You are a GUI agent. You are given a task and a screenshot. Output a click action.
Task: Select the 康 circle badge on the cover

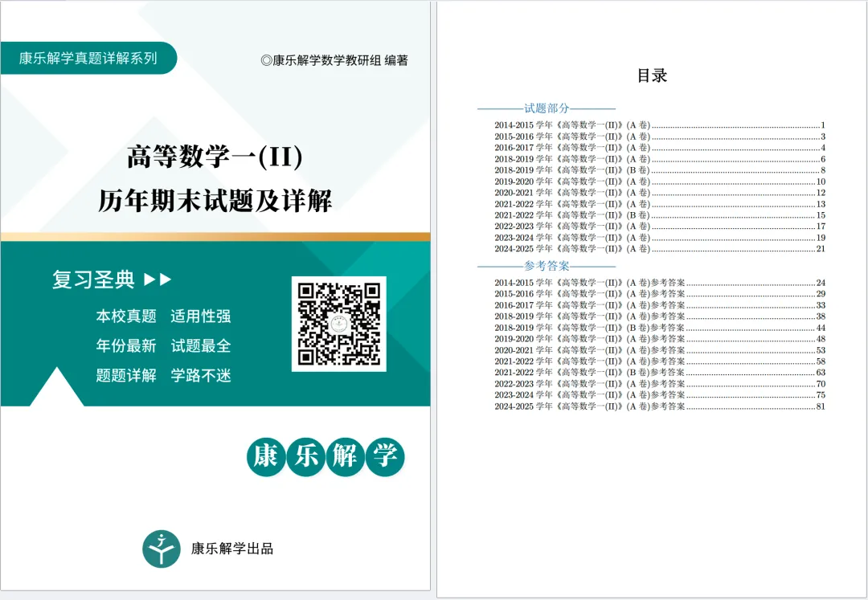(x=265, y=455)
